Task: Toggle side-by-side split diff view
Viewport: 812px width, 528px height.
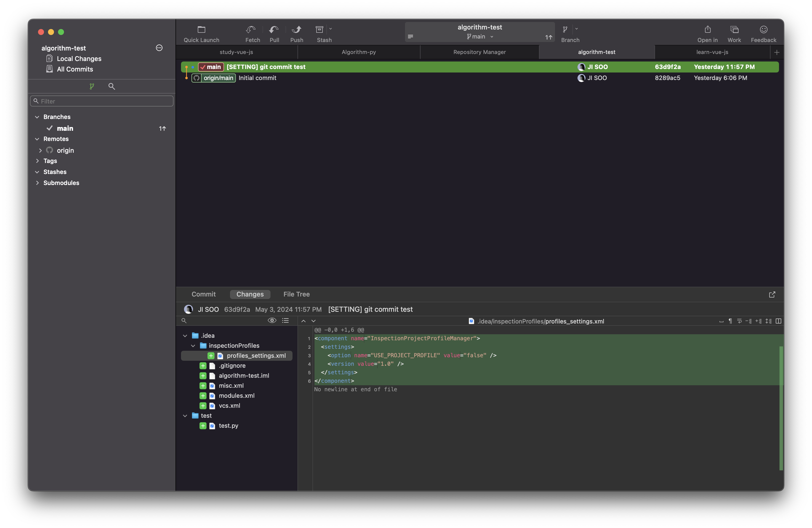Action: tap(778, 321)
